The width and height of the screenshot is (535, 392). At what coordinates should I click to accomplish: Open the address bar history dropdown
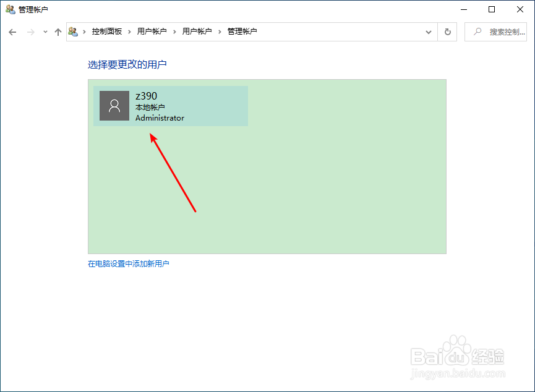pyautogui.click(x=429, y=32)
